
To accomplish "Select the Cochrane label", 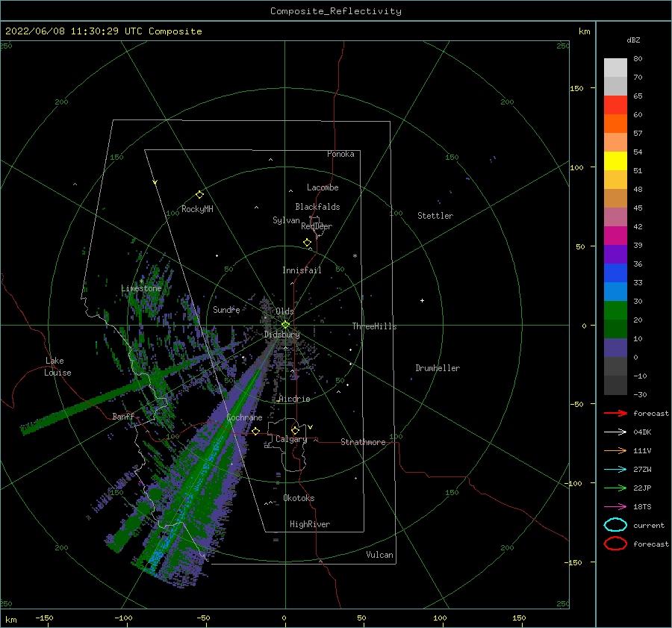I will click(244, 417).
